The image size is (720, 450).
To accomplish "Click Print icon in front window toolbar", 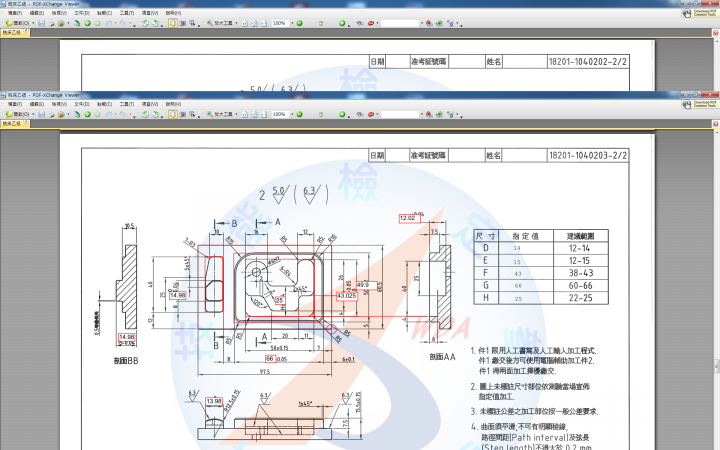I will pos(51,114).
